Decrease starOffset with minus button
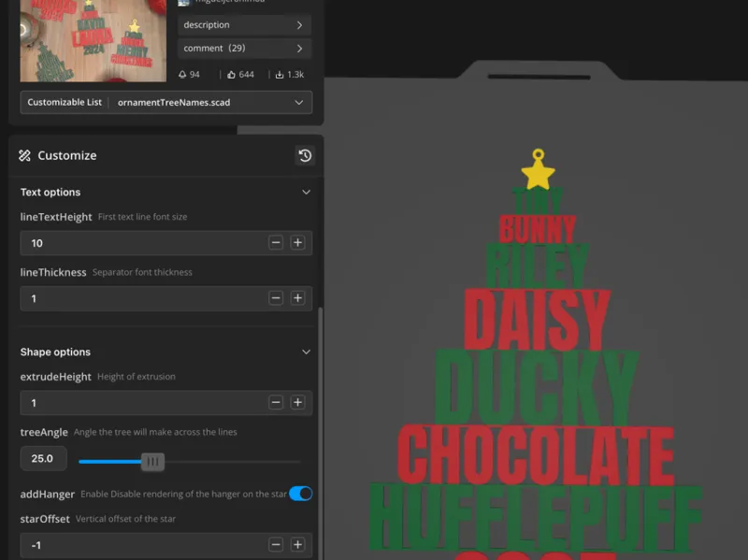Image resolution: width=748 pixels, height=560 pixels. point(276,545)
